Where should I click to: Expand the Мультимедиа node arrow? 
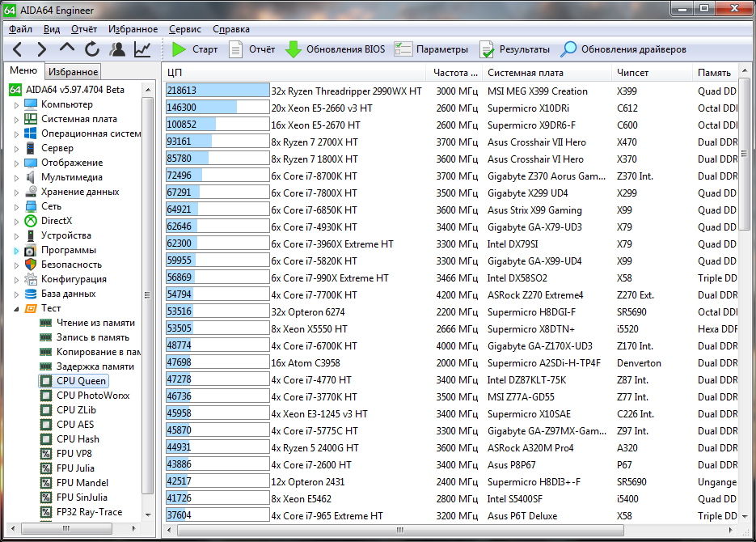pyautogui.click(x=16, y=177)
